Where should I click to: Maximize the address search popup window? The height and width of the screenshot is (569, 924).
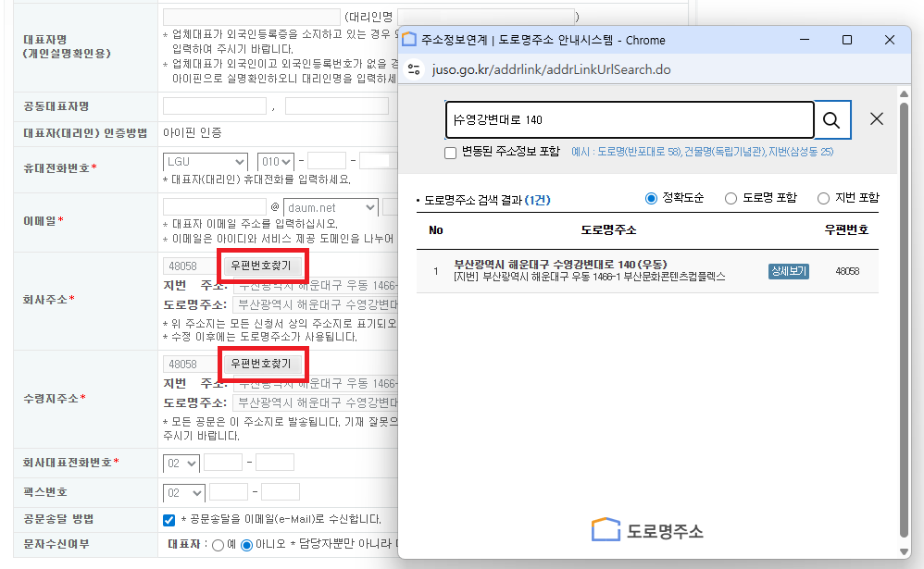(x=846, y=40)
